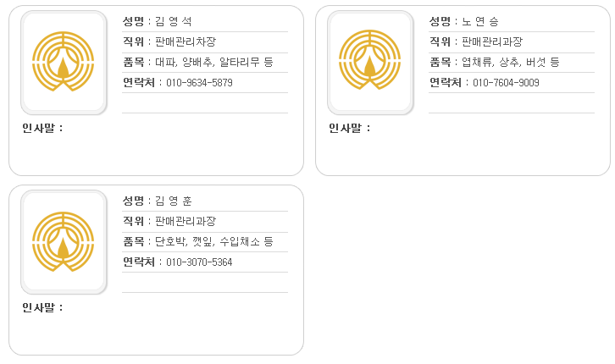Click the phone number 010-7604-9009
This screenshot has width=615, height=364.
tap(506, 83)
